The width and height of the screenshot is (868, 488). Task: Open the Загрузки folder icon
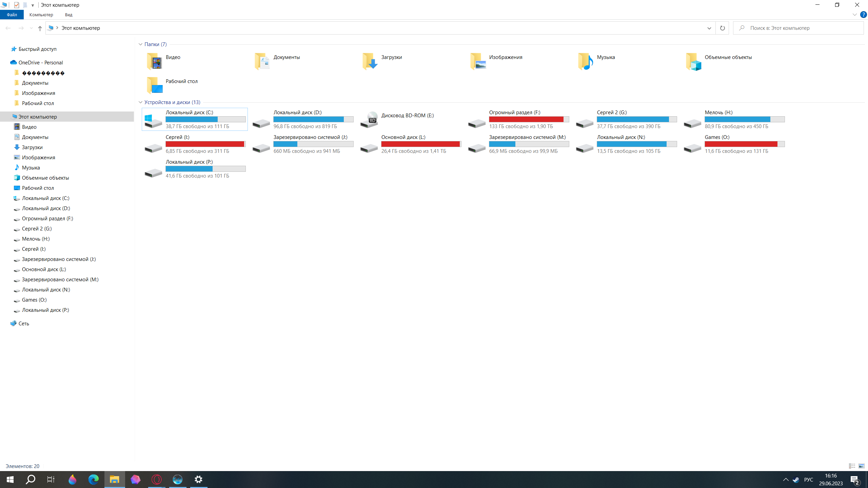point(370,61)
